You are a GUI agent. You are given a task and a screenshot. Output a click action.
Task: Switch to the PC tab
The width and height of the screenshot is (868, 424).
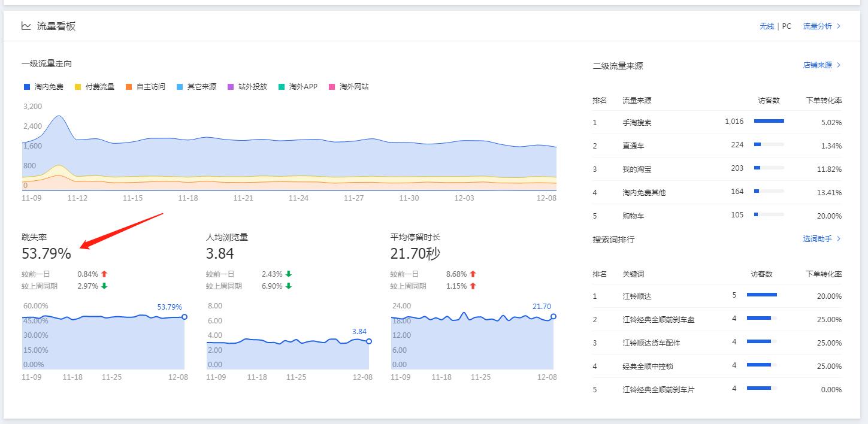(786, 26)
